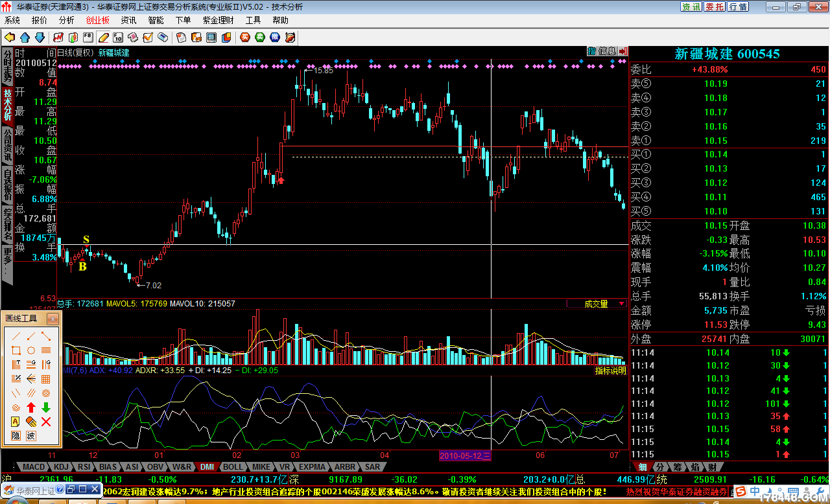Select the text annotation A tool
The height and width of the screenshot is (504, 830).
pyautogui.click(x=16, y=422)
